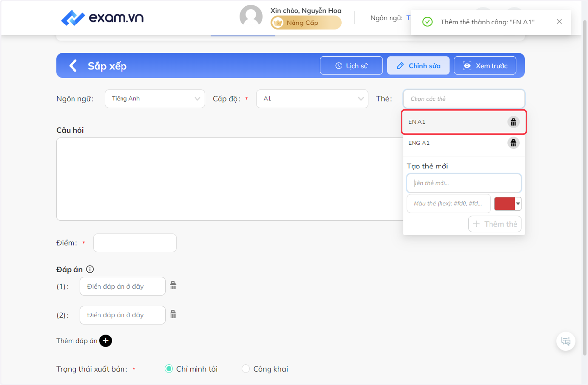The image size is (588, 385).
Task: Open the user avatar profile picture
Action: click(251, 17)
